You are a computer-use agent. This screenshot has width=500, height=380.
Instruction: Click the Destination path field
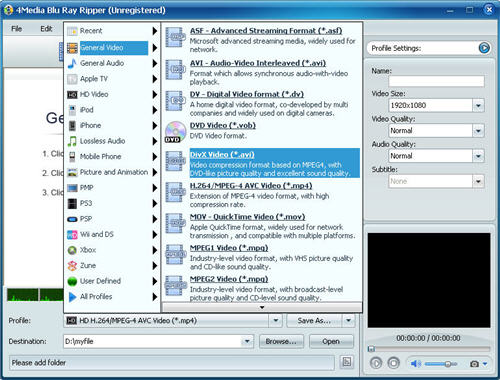[x=152, y=341]
